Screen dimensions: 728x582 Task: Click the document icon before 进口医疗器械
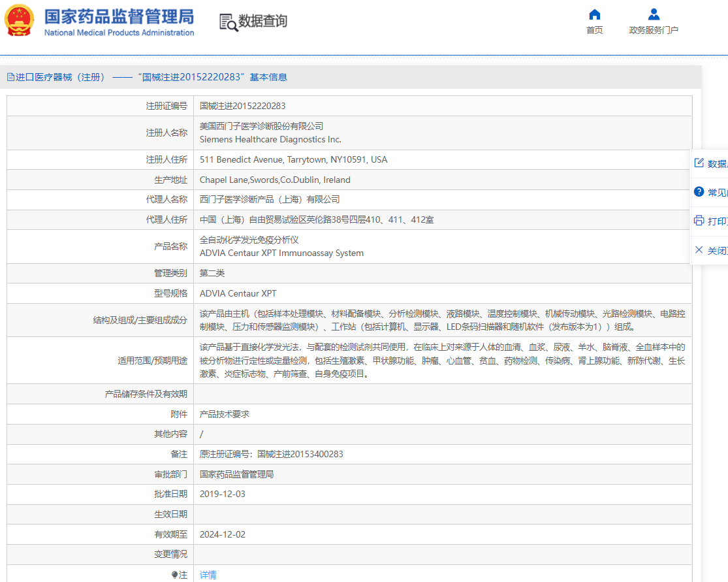point(10,77)
